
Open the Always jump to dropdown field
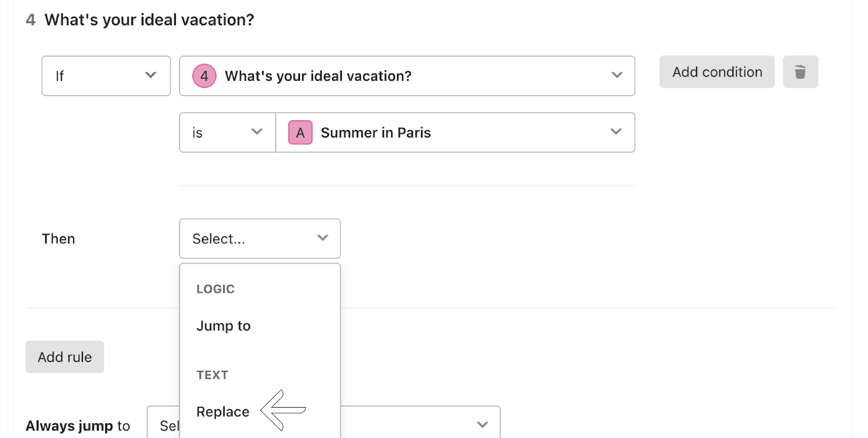(323, 422)
